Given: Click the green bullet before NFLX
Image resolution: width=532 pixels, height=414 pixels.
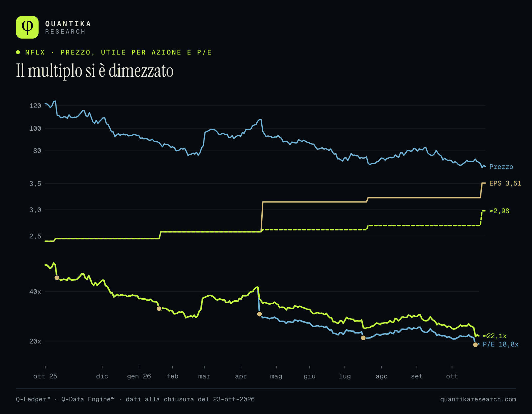Looking at the screenshot, I should 18,52.
